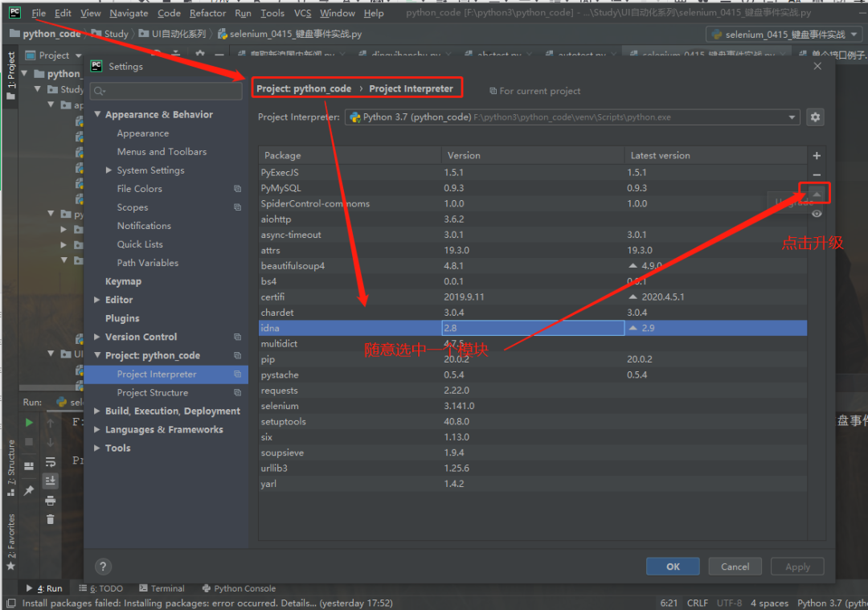Expand the System Settings node
The height and width of the screenshot is (610, 868).
click(x=109, y=170)
